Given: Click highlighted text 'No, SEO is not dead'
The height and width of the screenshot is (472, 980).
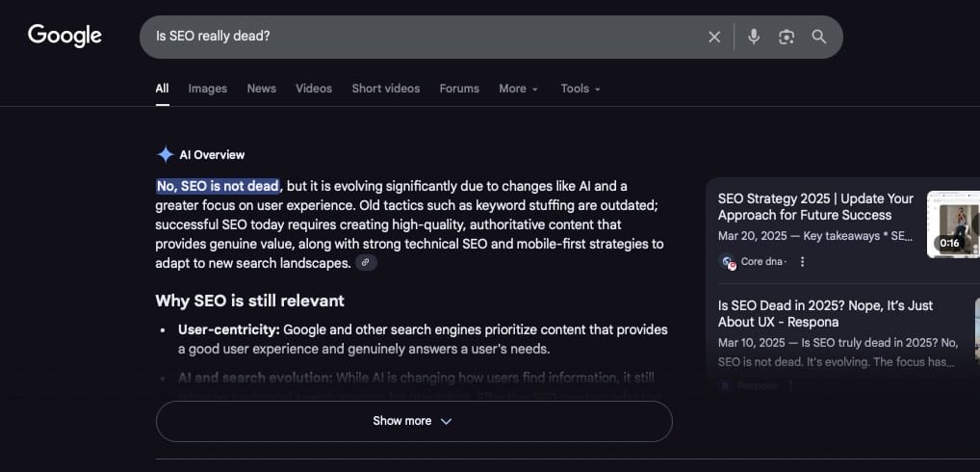Looking at the screenshot, I should 218,186.
